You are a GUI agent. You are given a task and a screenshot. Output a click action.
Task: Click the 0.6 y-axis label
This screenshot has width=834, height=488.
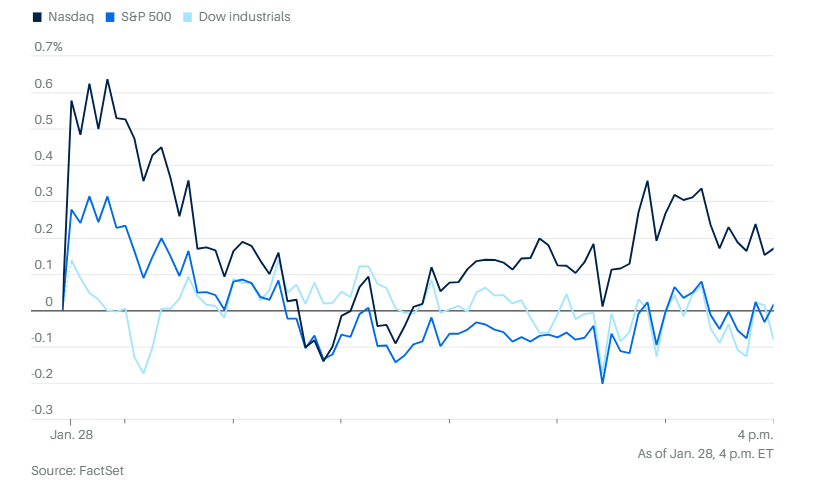pos(43,84)
